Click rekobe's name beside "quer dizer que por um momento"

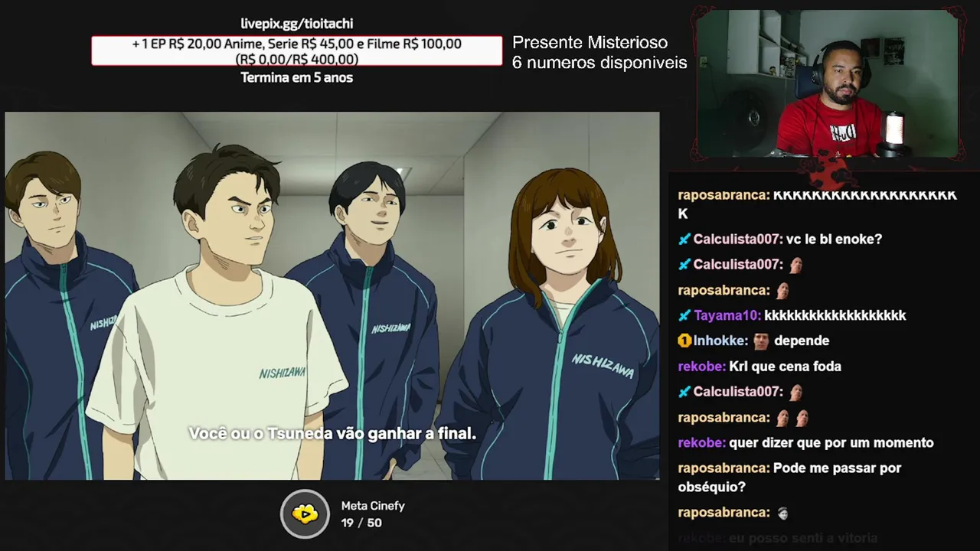coord(701,442)
